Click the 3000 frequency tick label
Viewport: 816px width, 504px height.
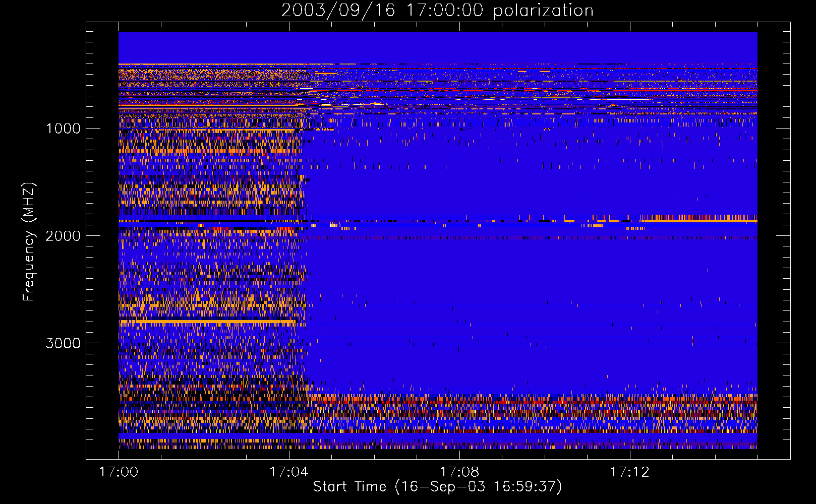coord(63,343)
